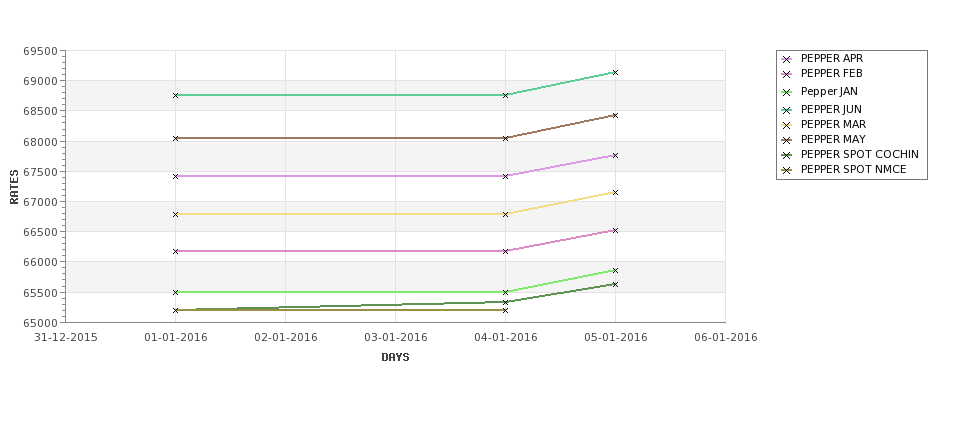Click the 05-01-2016 date axis label
The height and width of the screenshot is (429, 975).
tap(615, 338)
